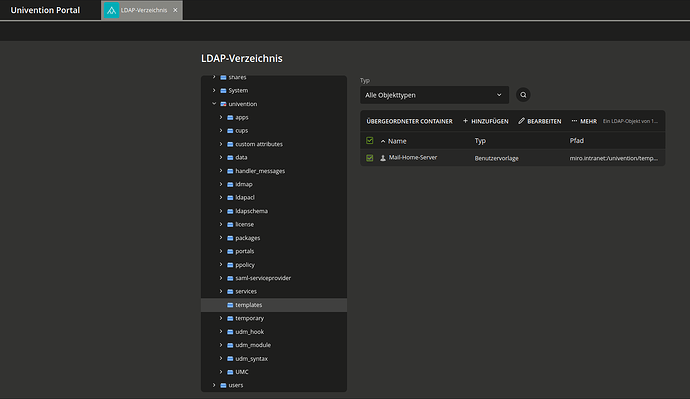Viewport: 690px width, 399px height.
Task: Select the services tree item
Action: tap(246, 292)
